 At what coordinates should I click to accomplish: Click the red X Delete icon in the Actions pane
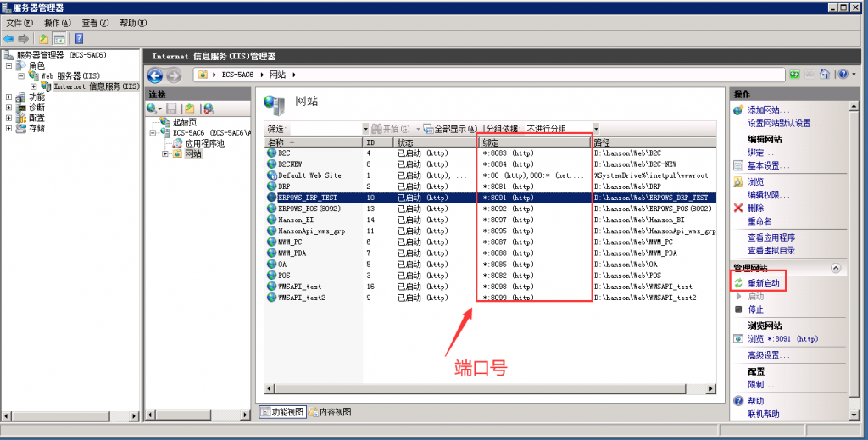(738, 208)
